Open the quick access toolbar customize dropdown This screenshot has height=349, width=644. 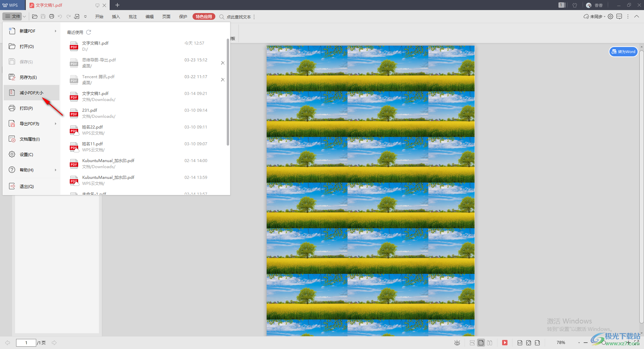click(x=85, y=16)
